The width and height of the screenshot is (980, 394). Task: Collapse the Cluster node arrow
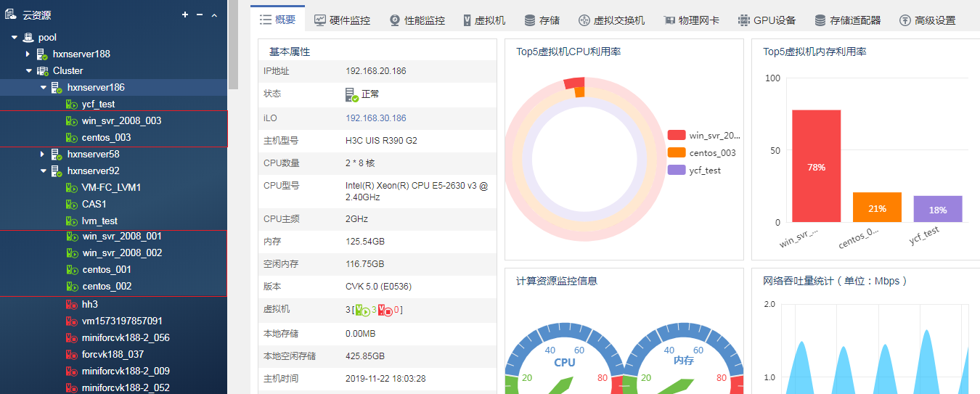pos(28,70)
